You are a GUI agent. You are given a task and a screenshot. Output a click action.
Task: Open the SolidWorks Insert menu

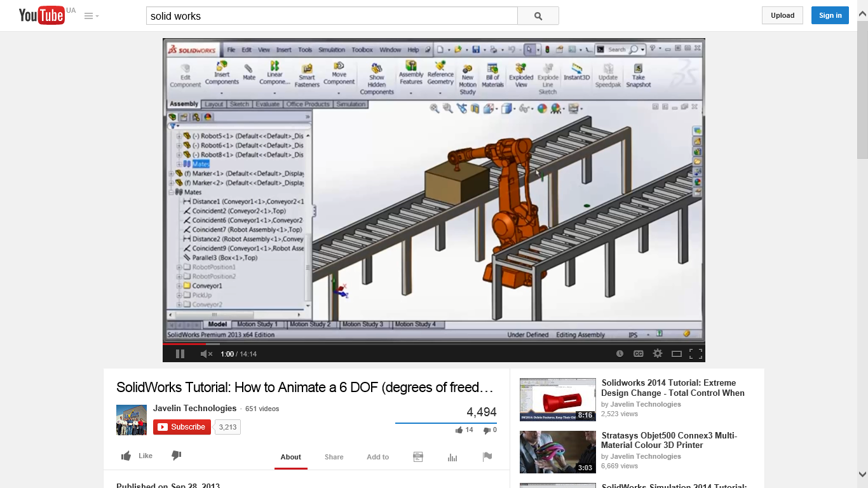pyautogui.click(x=284, y=50)
